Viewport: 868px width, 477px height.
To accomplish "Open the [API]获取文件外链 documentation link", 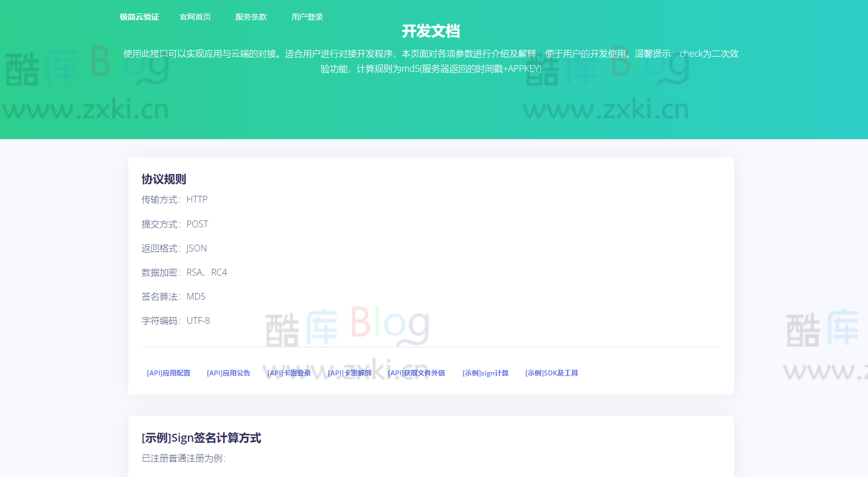I will 415,372.
